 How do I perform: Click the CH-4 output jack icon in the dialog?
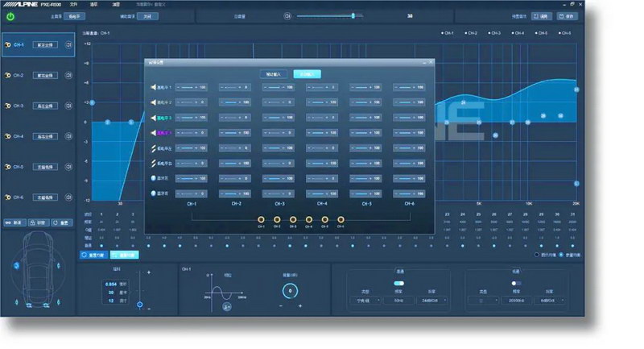tap(309, 219)
